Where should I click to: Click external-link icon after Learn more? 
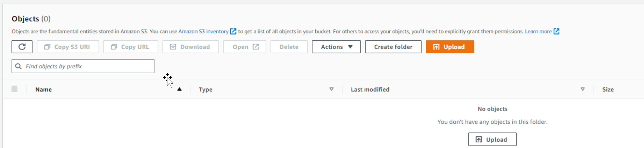[x=556, y=31]
